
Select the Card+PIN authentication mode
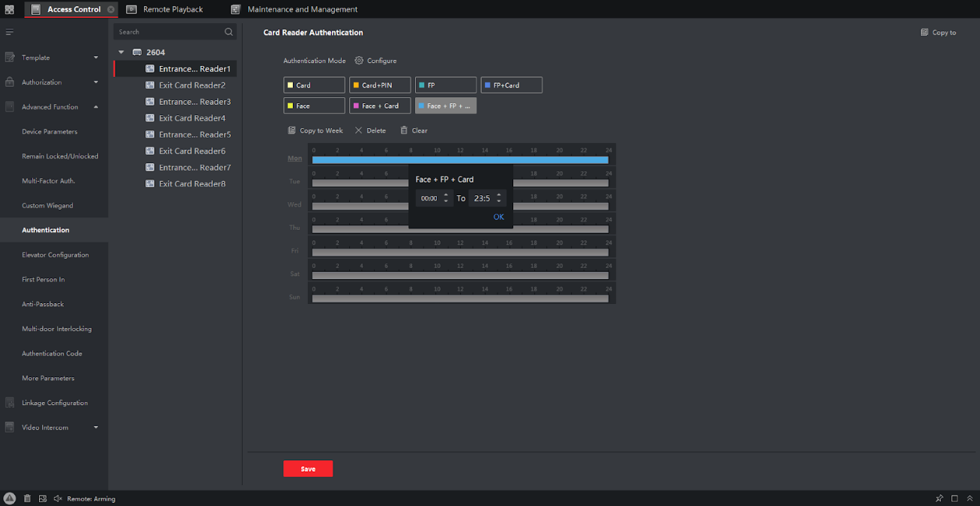click(x=380, y=85)
